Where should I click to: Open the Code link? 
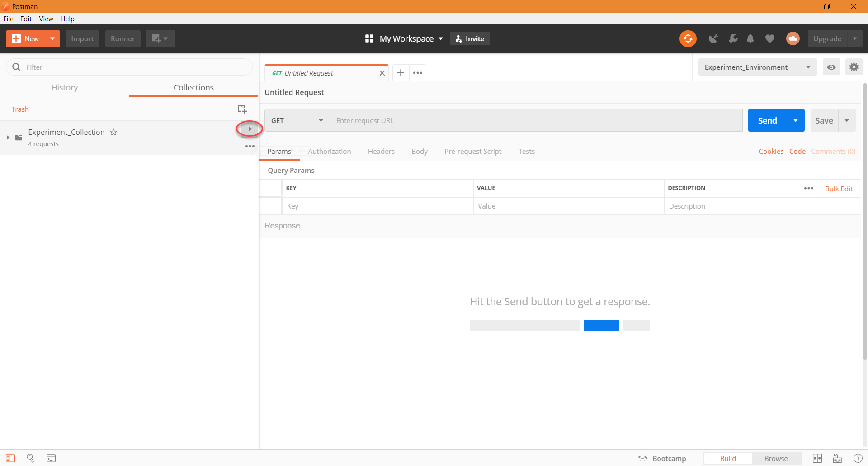coord(797,151)
